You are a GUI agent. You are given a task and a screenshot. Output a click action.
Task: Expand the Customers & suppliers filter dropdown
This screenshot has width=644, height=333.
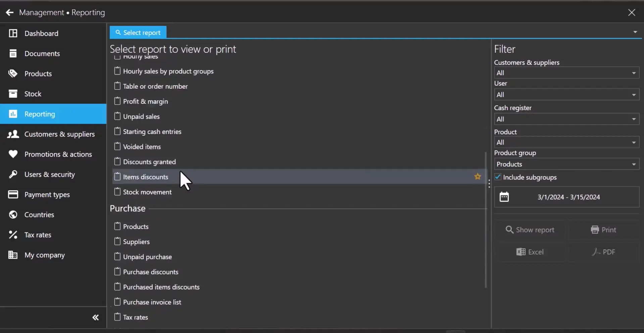tap(566, 73)
